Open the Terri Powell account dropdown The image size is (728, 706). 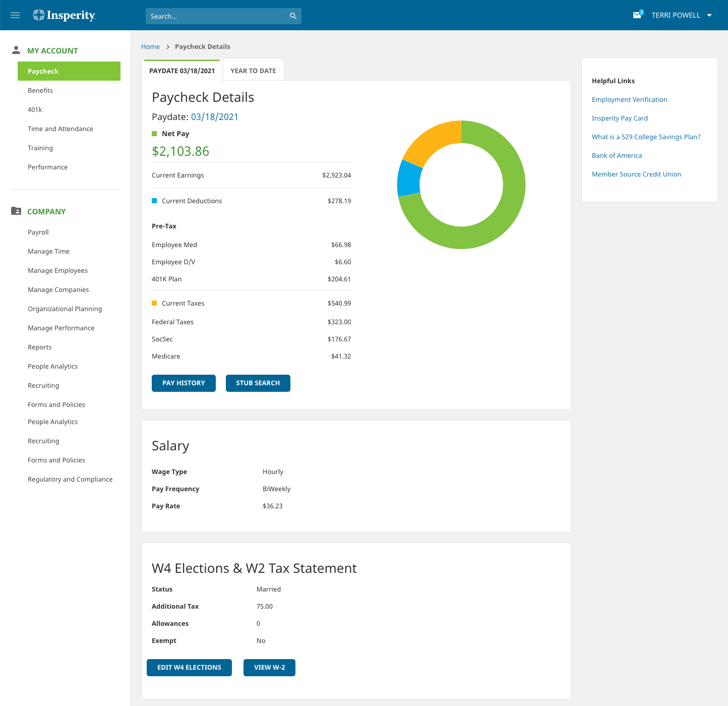pyautogui.click(x=680, y=15)
